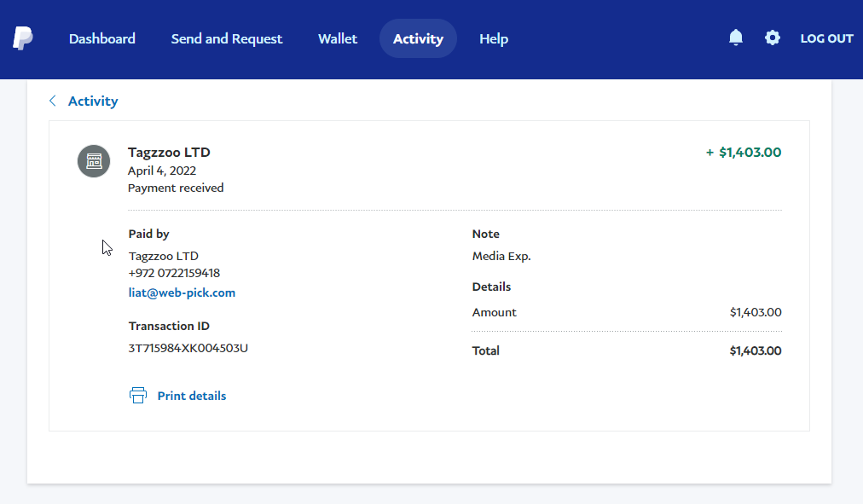Image resolution: width=863 pixels, height=504 pixels.
Task: Click the printer icon
Action: (138, 395)
